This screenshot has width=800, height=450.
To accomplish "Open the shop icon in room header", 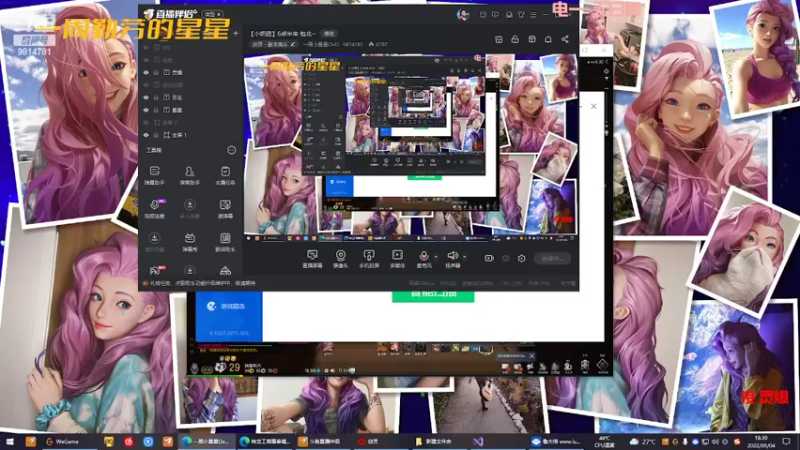I will click(499, 39).
